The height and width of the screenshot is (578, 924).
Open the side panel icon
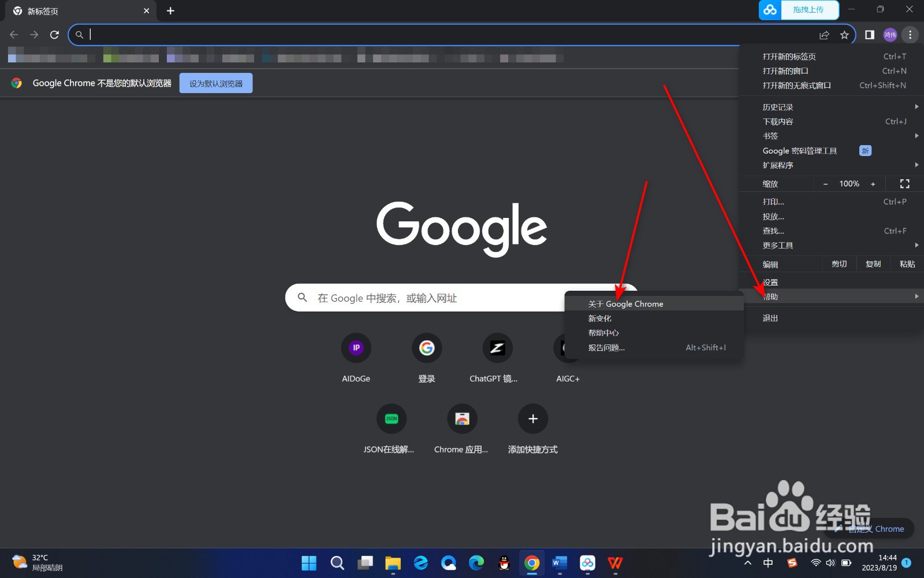869,35
